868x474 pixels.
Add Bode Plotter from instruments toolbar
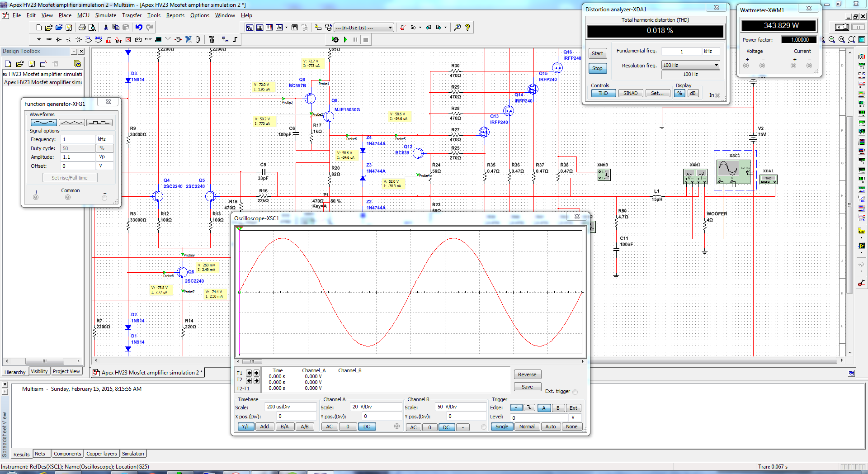[862, 103]
